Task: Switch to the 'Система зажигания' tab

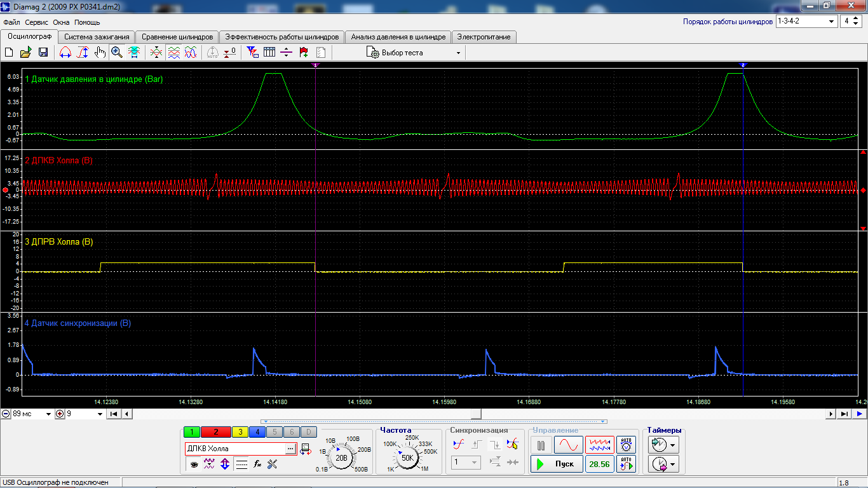Action: coord(97,37)
